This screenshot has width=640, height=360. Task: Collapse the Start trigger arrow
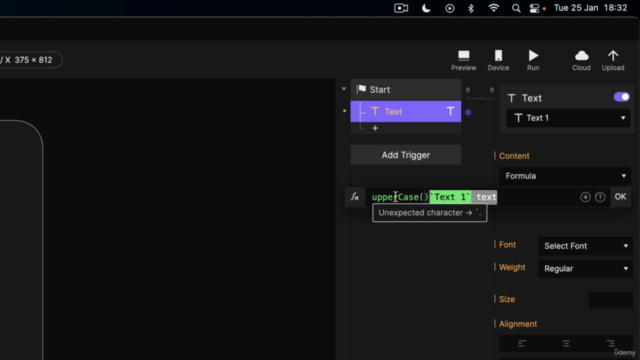(344, 89)
